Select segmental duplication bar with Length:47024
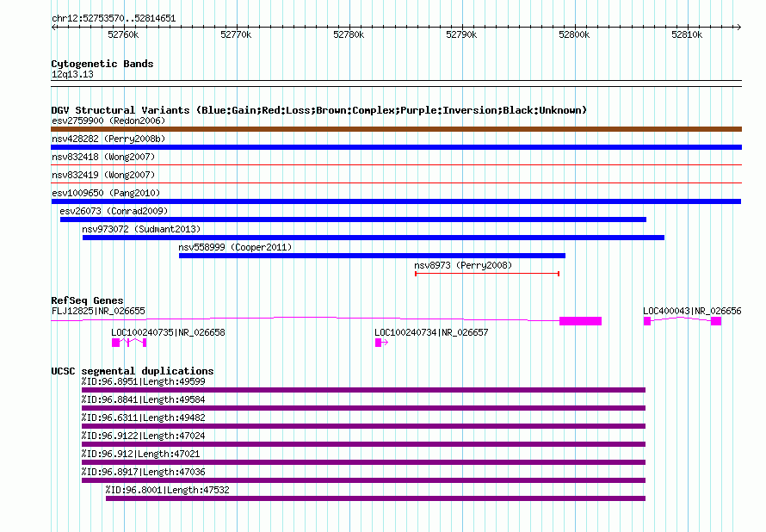766x532 pixels. point(363,444)
